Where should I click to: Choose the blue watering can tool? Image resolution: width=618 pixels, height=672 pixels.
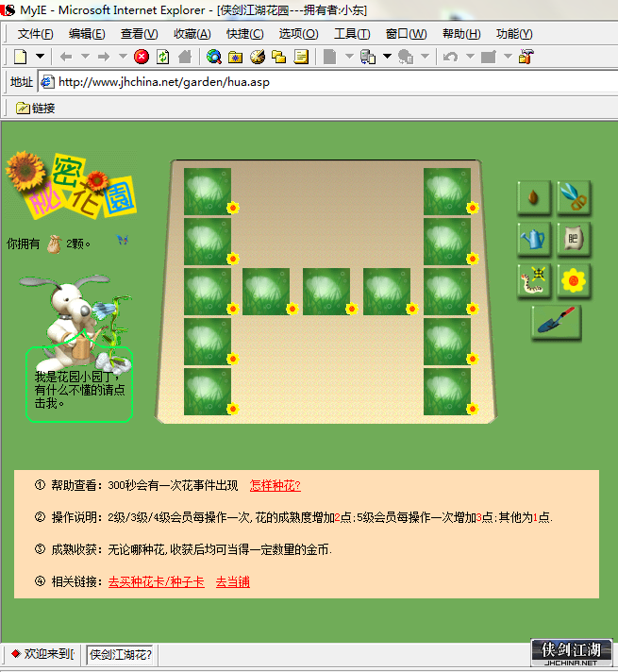coord(534,239)
